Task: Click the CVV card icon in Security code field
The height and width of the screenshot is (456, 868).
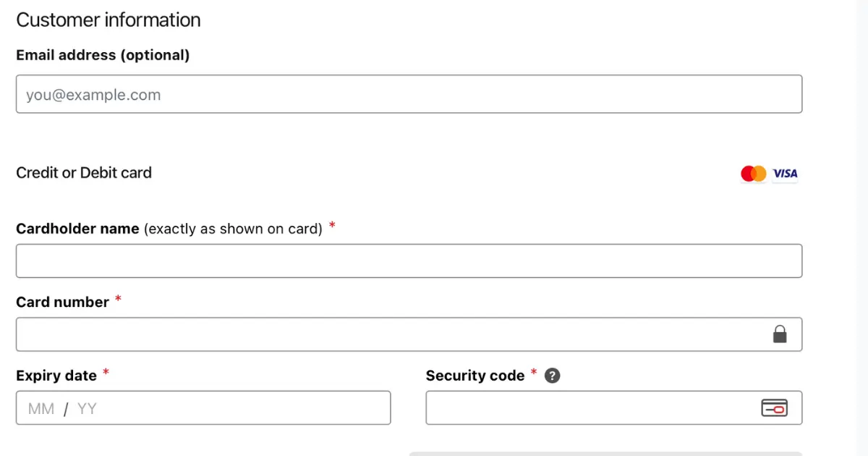Action: pyautogui.click(x=774, y=408)
